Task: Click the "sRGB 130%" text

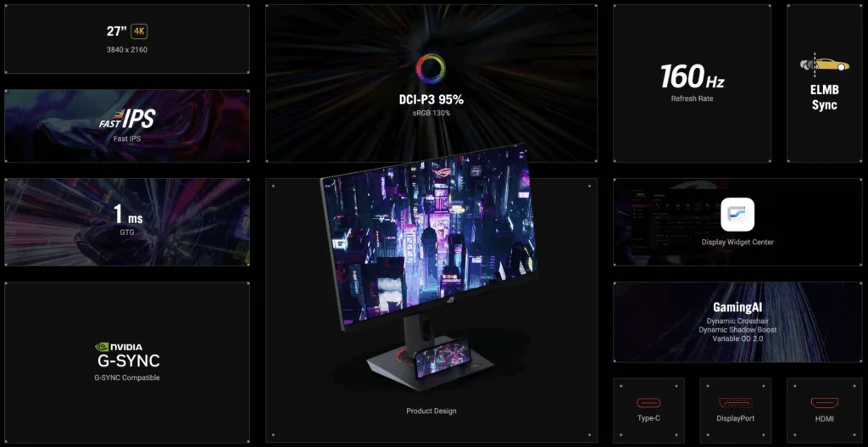Action: [x=432, y=113]
